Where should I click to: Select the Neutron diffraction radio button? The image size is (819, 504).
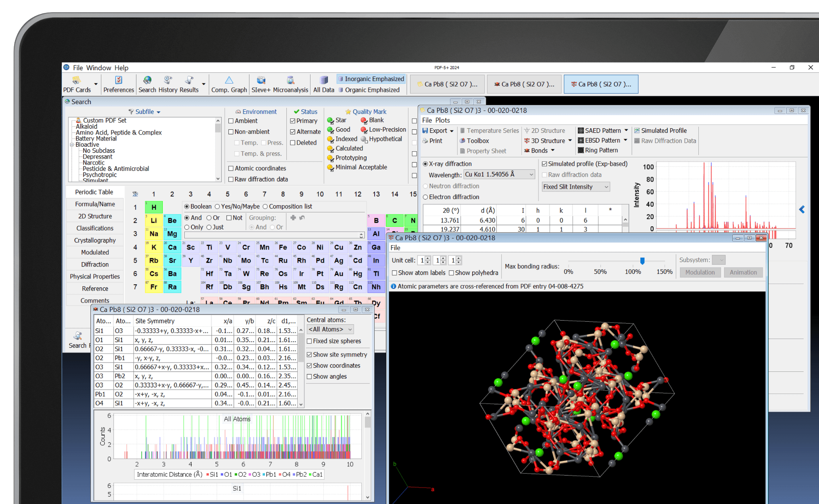coord(425,186)
